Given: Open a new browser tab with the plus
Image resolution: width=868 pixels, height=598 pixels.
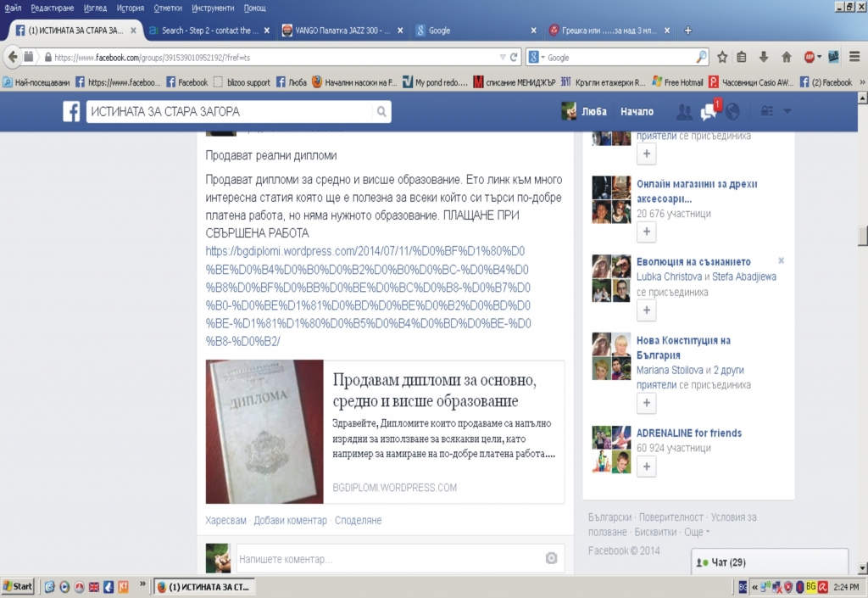Looking at the screenshot, I should coord(688,31).
